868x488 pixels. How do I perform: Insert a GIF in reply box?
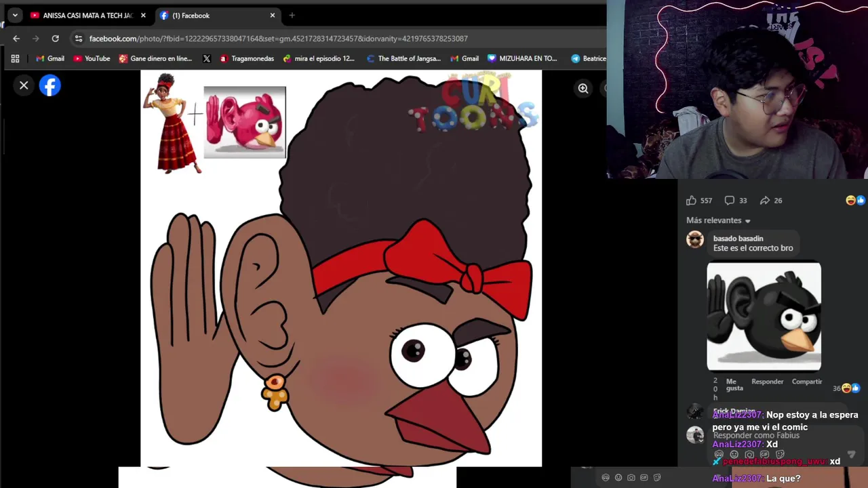point(764,454)
